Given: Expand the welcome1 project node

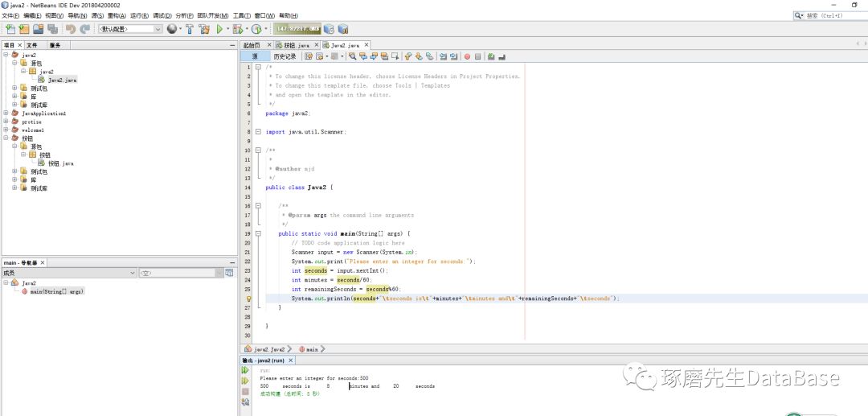Looking at the screenshot, I should click(6, 130).
